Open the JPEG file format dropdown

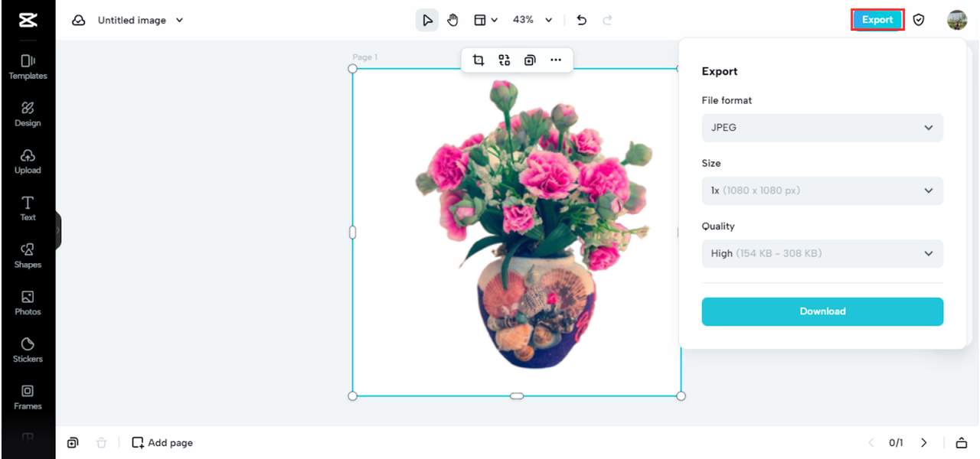tap(822, 128)
